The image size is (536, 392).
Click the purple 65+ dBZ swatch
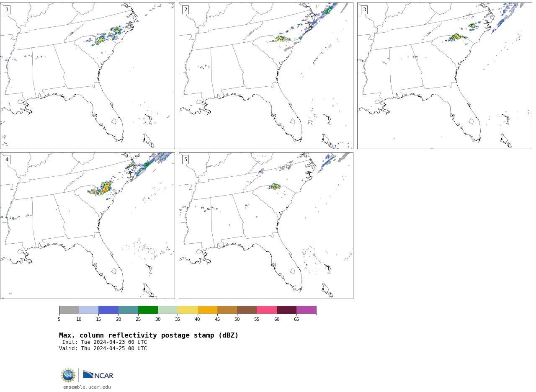[306, 310]
